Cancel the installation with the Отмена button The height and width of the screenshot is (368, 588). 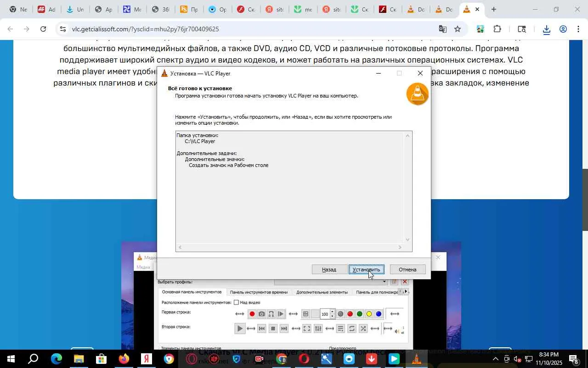click(x=407, y=270)
